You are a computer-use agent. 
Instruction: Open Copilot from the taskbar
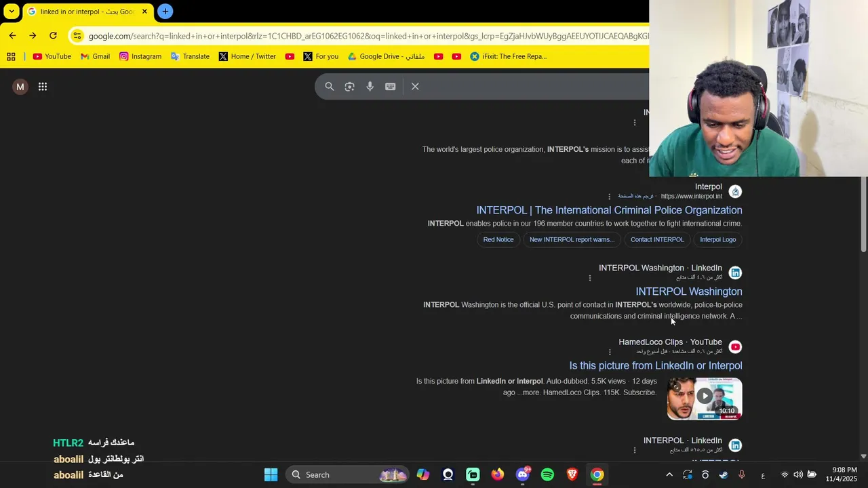point(423,474)
